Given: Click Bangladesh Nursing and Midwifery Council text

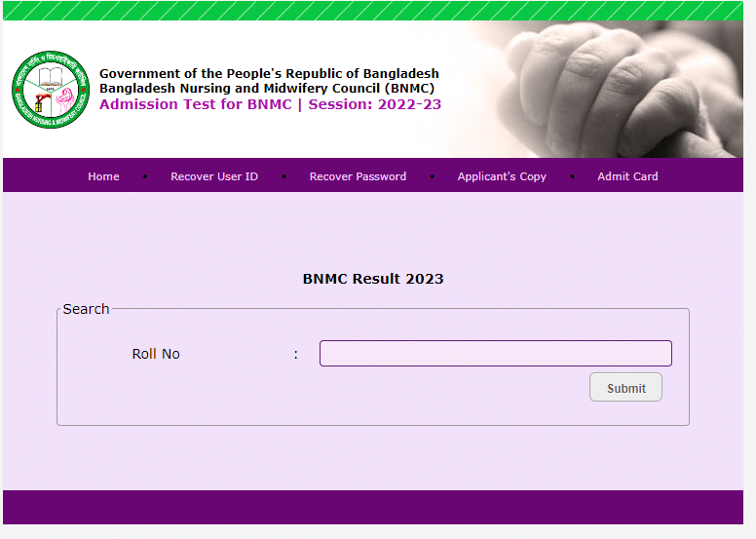Looking at the screenshot, I should coord(267,89).
